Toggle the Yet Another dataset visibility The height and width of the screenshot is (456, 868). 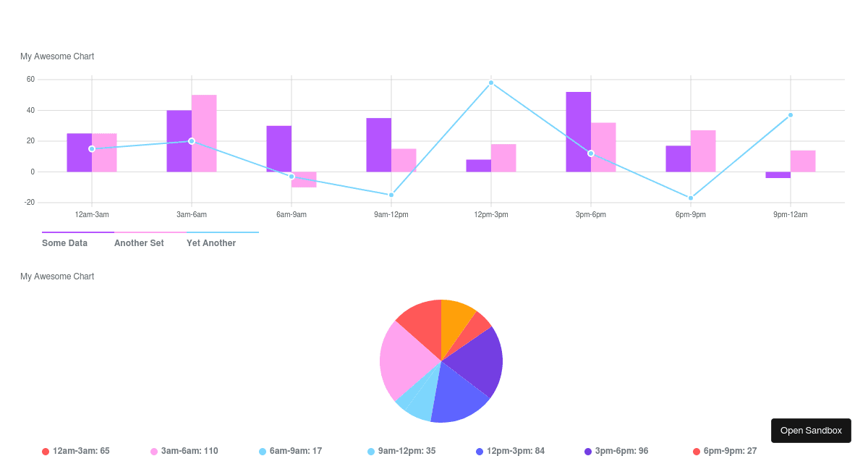(211, 242)
